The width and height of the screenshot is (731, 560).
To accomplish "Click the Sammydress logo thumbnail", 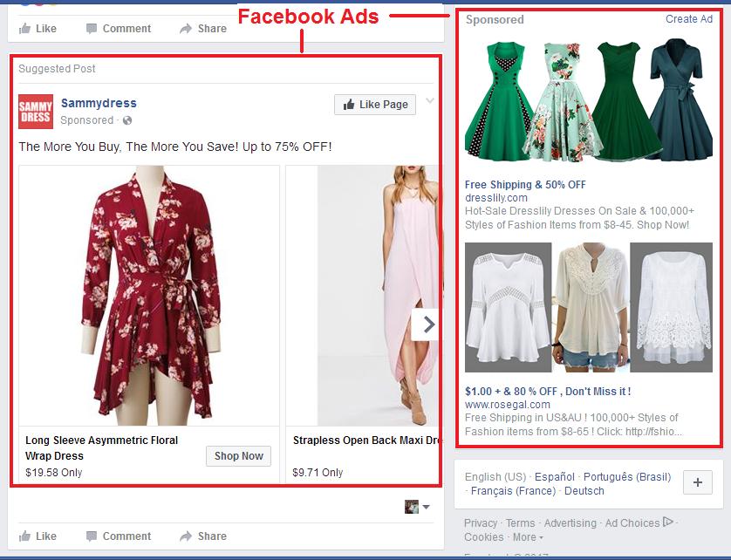I will [x=36, y=111].
